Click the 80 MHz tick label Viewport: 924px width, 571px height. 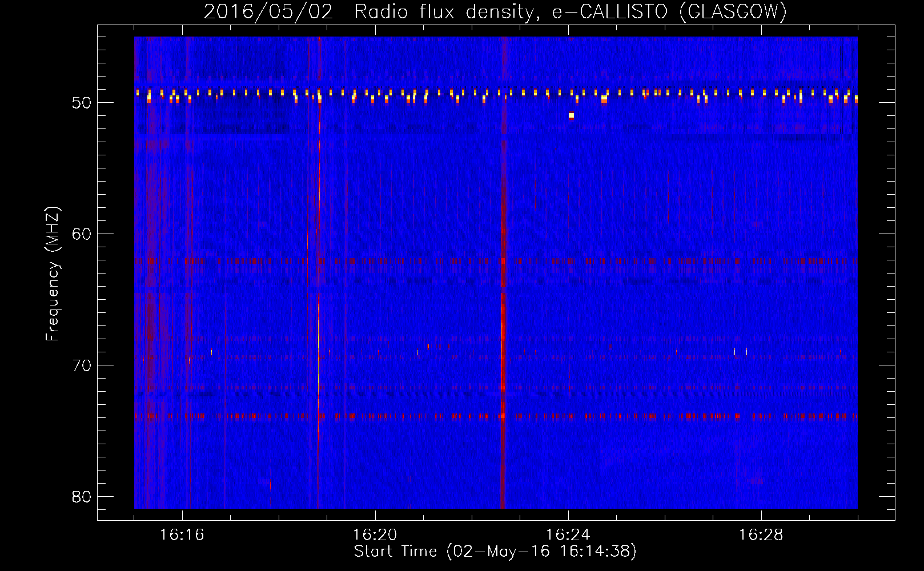click(x=82, y=497)
